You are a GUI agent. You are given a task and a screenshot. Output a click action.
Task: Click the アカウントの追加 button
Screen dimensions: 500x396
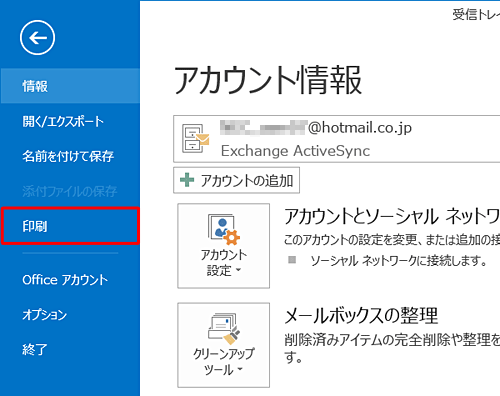click(x=236, y=180)
